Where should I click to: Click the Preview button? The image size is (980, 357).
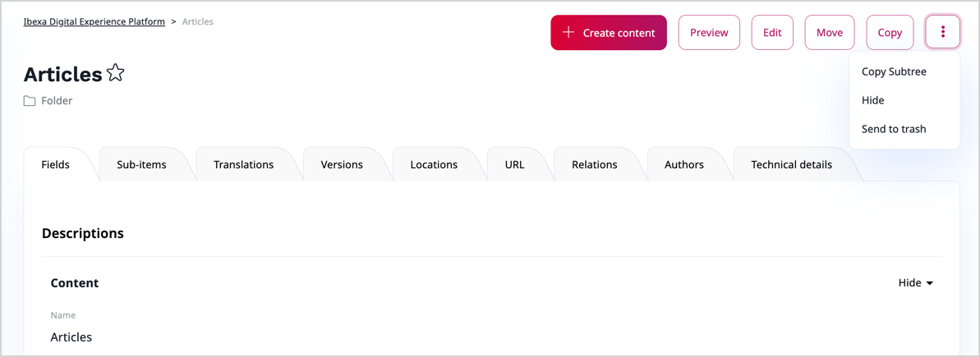click(x=709, y=33)
